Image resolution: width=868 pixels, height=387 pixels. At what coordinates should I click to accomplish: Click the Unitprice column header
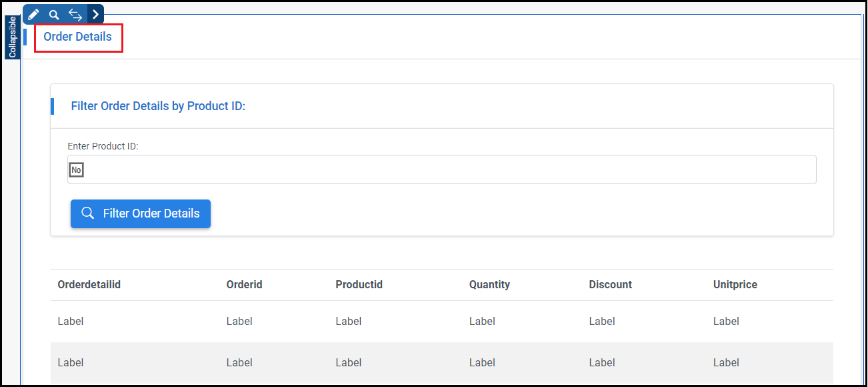coord(735,284)
